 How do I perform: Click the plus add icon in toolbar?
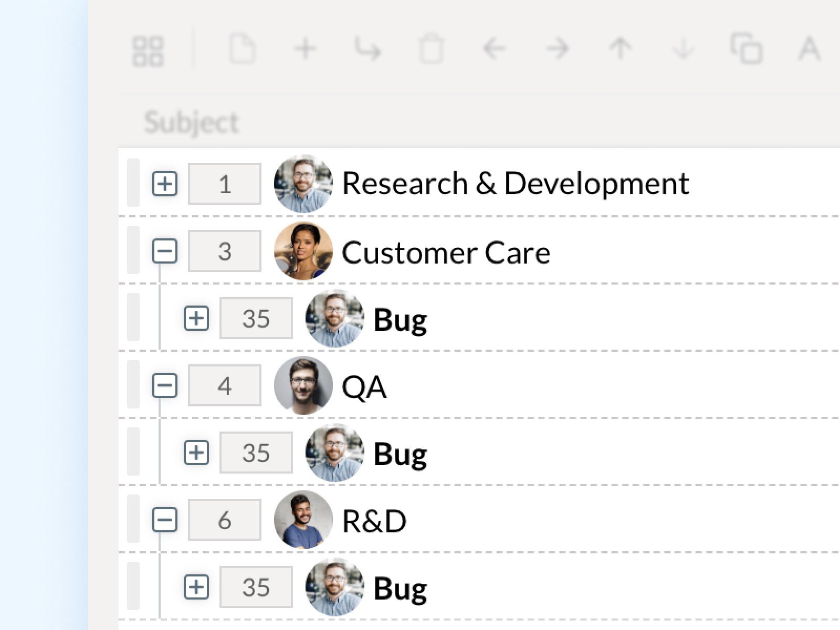click(x=305, y=49)
